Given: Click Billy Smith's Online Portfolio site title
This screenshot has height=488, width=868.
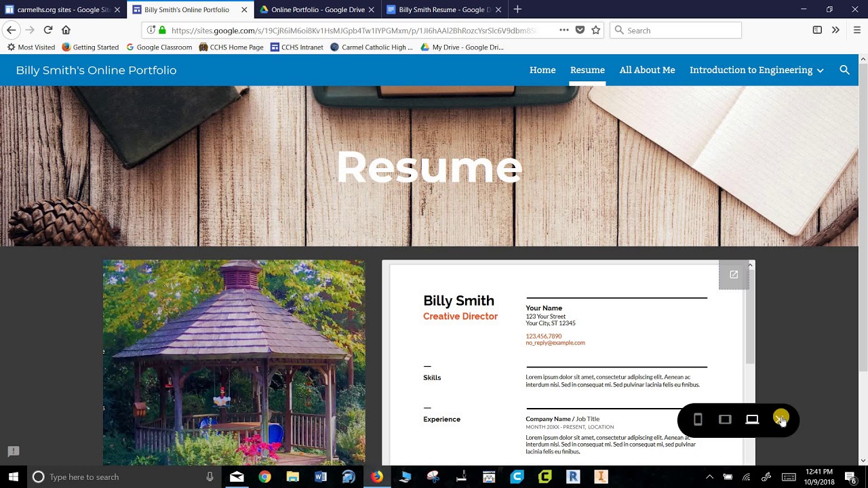Looking at the screenshot, I should pyautogui.click(x=96, y=70).
